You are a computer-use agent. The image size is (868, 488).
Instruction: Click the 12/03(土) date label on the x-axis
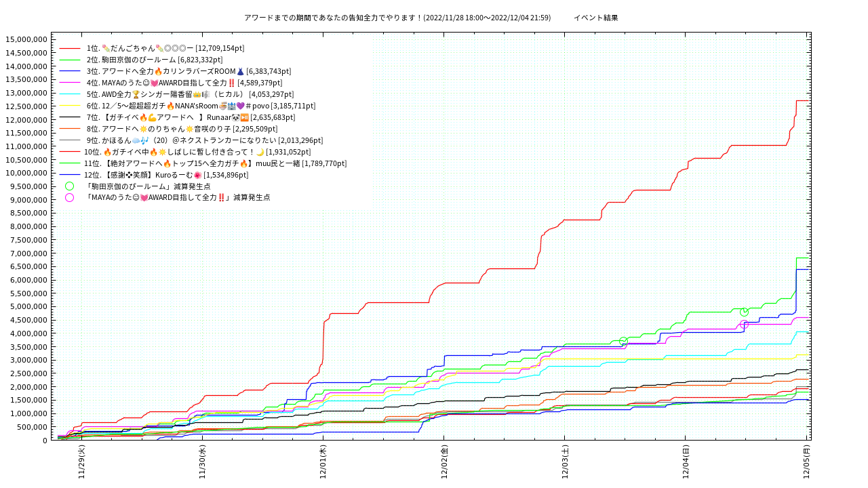565,462
